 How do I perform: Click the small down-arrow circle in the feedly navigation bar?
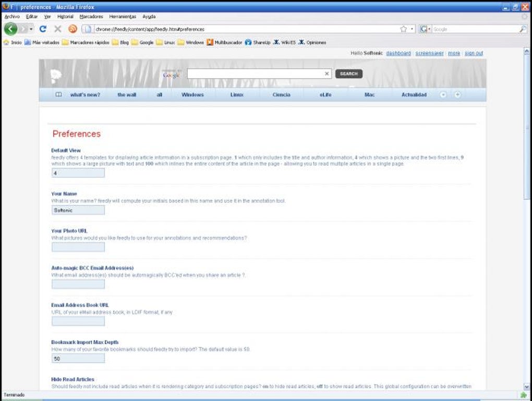(x=443, y=95)
